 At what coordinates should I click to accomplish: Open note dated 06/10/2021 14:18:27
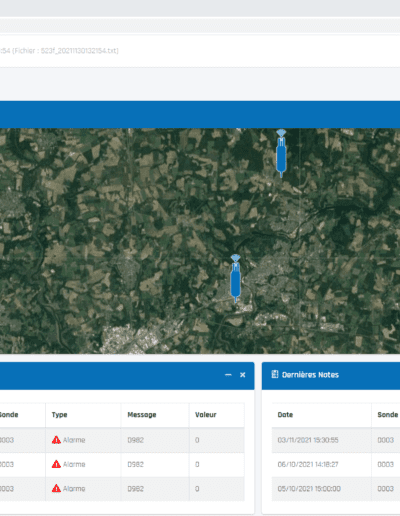(x=308, y=464)
